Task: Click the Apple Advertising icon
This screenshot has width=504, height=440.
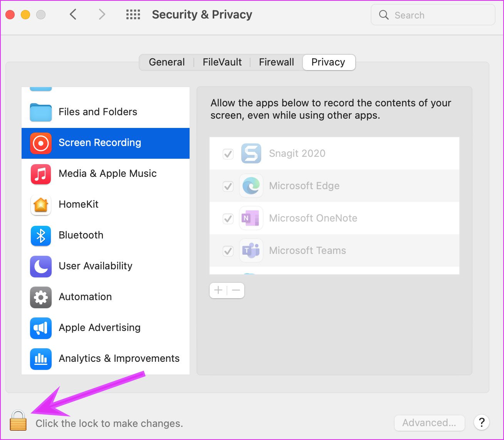Action: tap(40, 328)
